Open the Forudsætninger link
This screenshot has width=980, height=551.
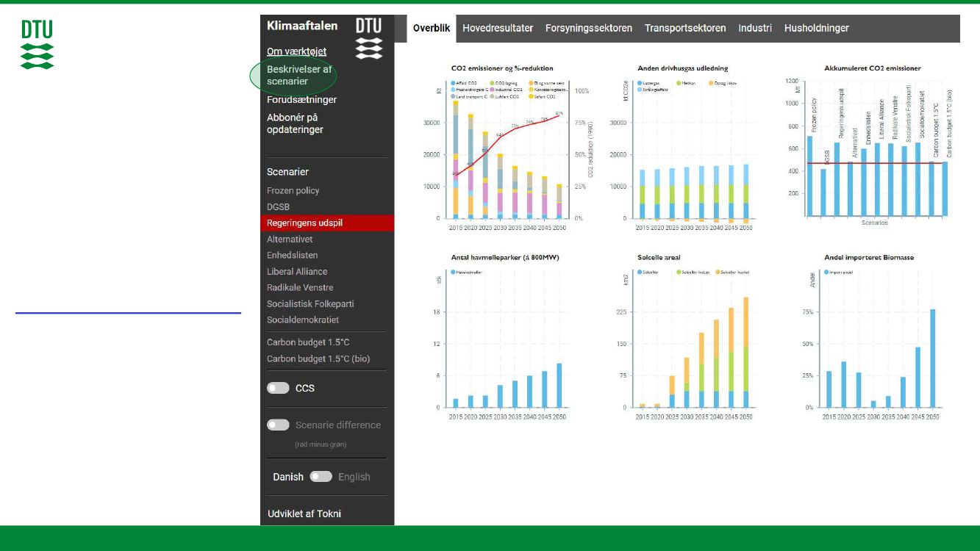pyautogui.click(x=301, y=99)
